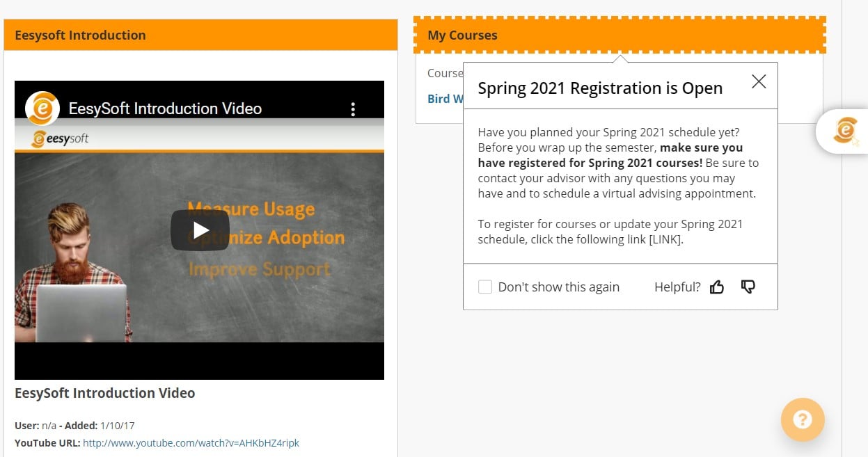Click the EesySoft channel logo in the video
Image resolution: width=868 pixels, height=457 pixels.
click(42, 109)
